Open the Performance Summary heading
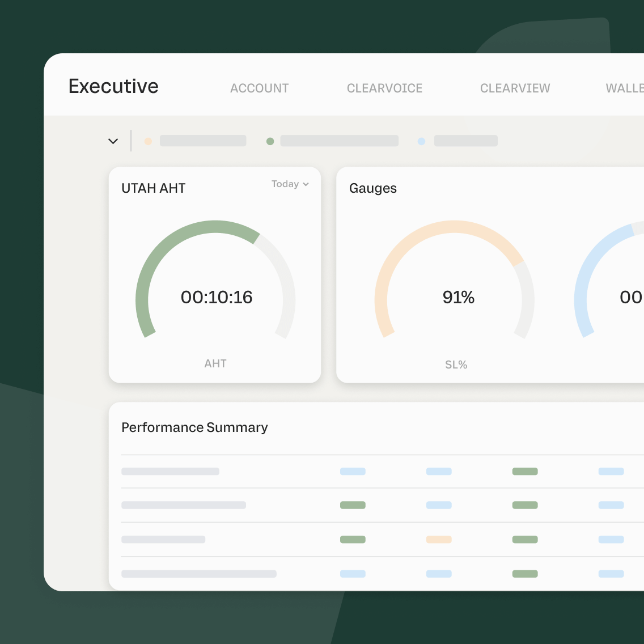This screenshot has height=644, width=644. tap(194, 427)
